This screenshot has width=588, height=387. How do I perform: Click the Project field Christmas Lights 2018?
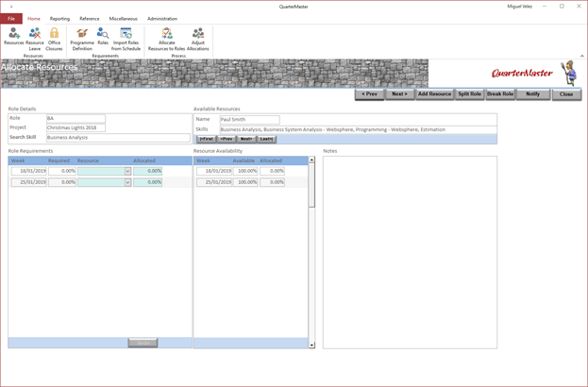[76, 127]
